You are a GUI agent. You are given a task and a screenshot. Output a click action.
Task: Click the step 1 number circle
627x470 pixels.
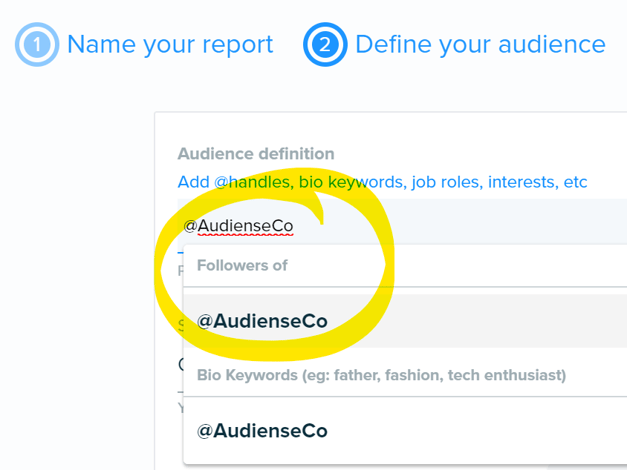coord(37,44)
